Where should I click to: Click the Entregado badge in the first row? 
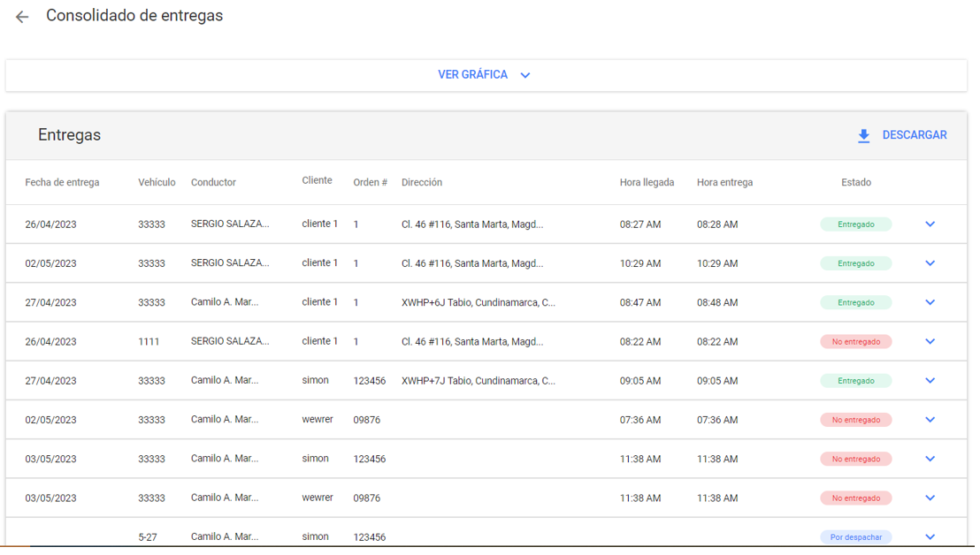(855, 224)
